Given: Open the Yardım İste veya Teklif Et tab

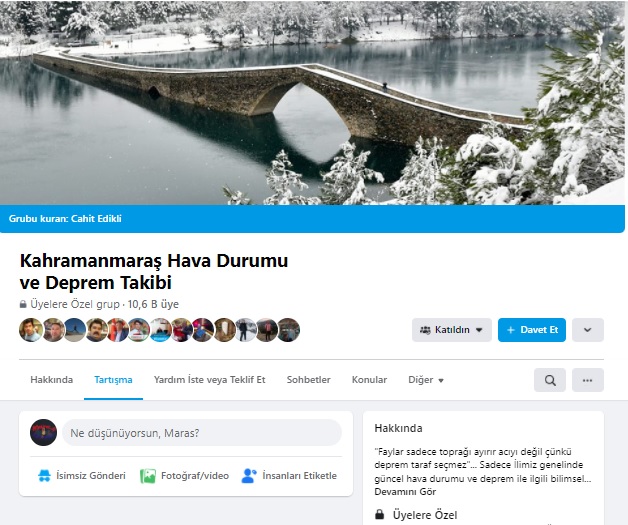Looking at the screenshot, I should pos(209,380).
